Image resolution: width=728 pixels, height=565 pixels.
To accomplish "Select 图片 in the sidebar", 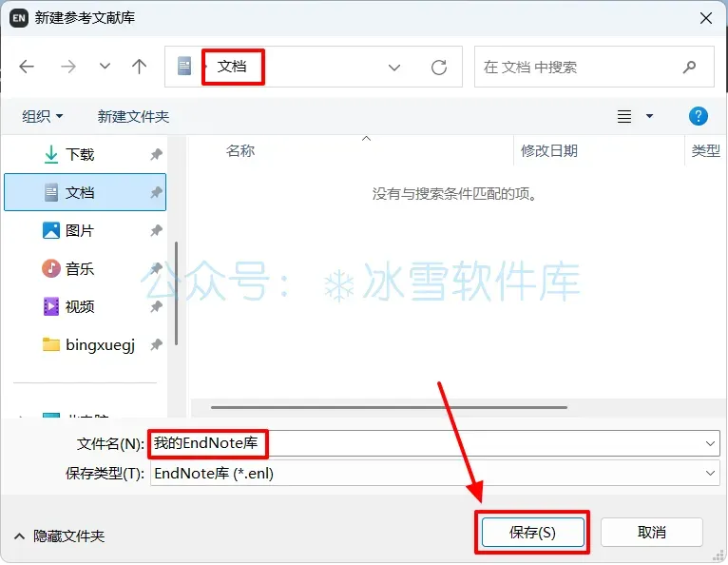I will tap(85, 230).
